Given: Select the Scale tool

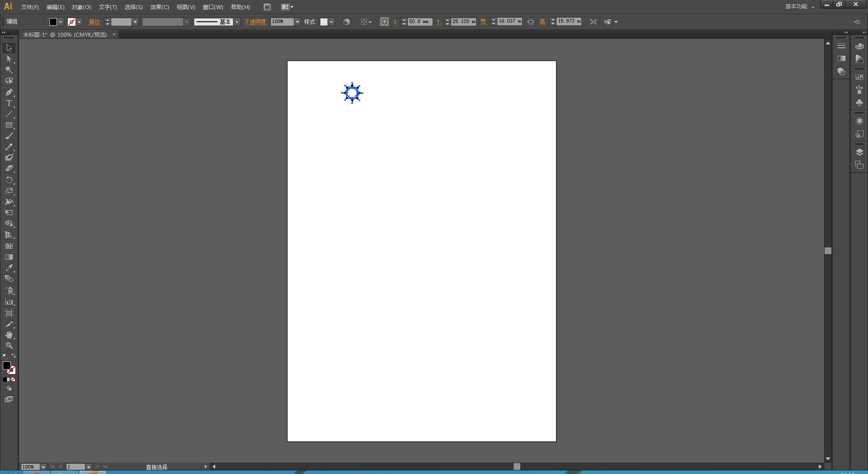Looking at the screenshot, I should pyautogui.click(x=9, y=191).
